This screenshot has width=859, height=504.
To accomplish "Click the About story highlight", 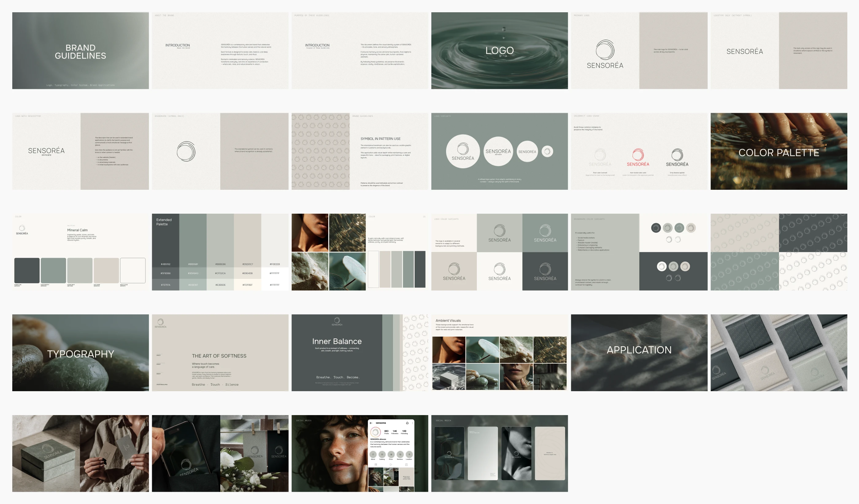I will (x=373, y=454).
